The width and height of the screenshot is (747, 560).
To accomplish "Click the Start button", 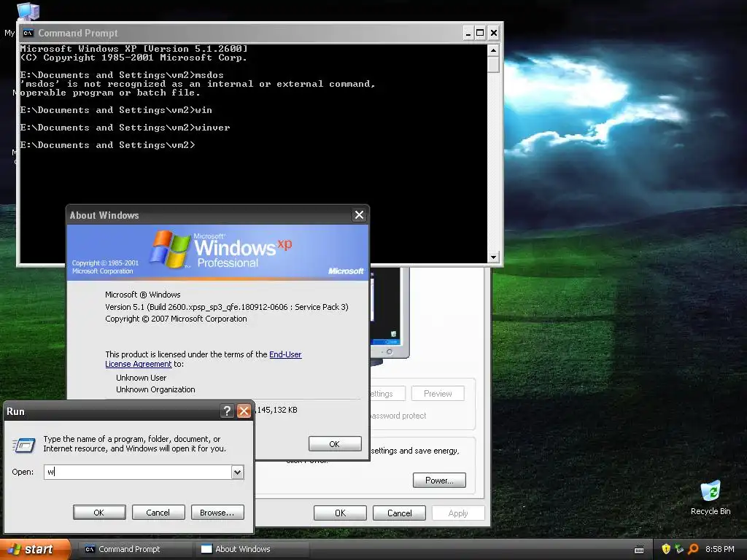I will [34, 549].
